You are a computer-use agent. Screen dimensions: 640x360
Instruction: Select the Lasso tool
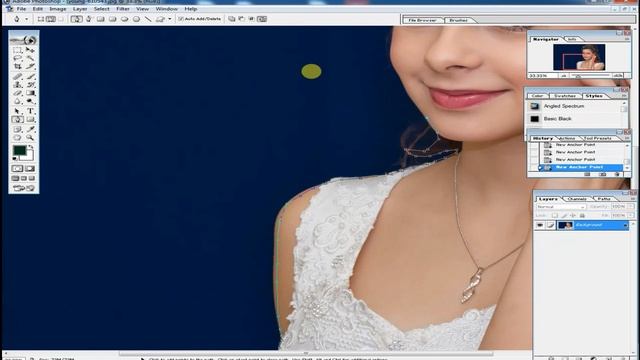[x=17, y=58]
